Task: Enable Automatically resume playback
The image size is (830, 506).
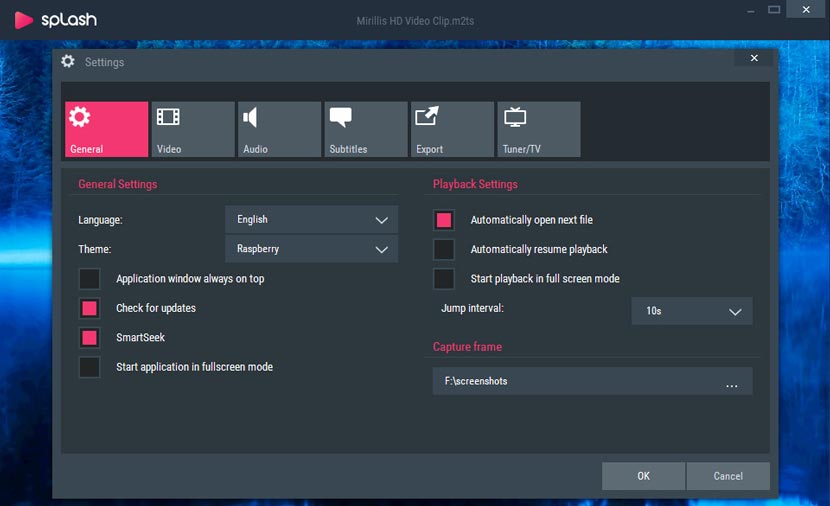Action: (444, 249)
